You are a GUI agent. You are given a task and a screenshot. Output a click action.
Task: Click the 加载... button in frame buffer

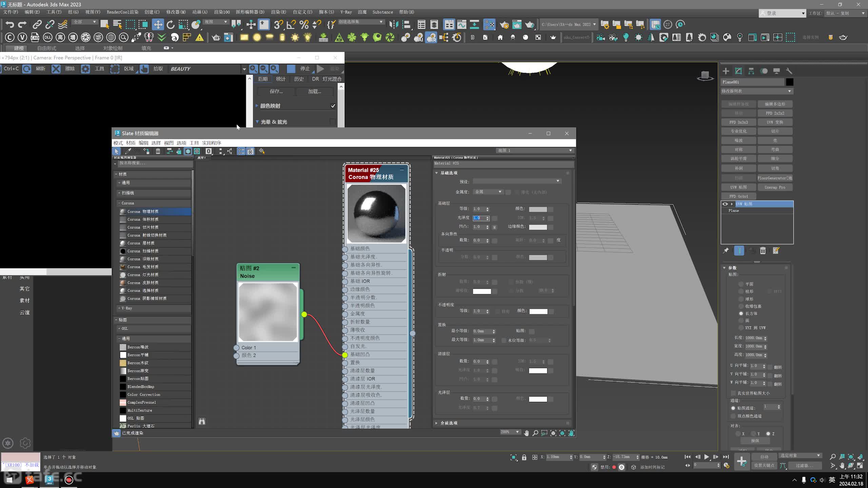click(x=315, y=91)
